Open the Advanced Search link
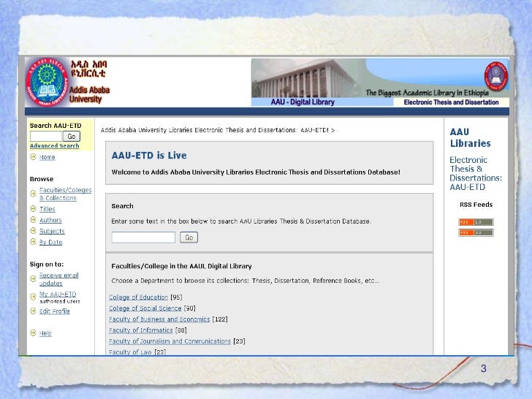Viewport: 532px width, 399px height. (54, 146)
